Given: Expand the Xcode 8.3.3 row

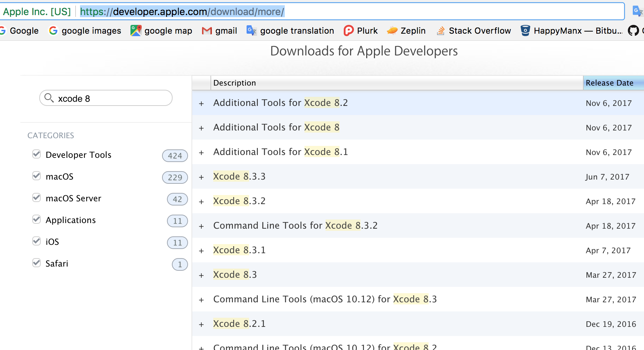Looking at the screenshot, I should tap(201, 177).
